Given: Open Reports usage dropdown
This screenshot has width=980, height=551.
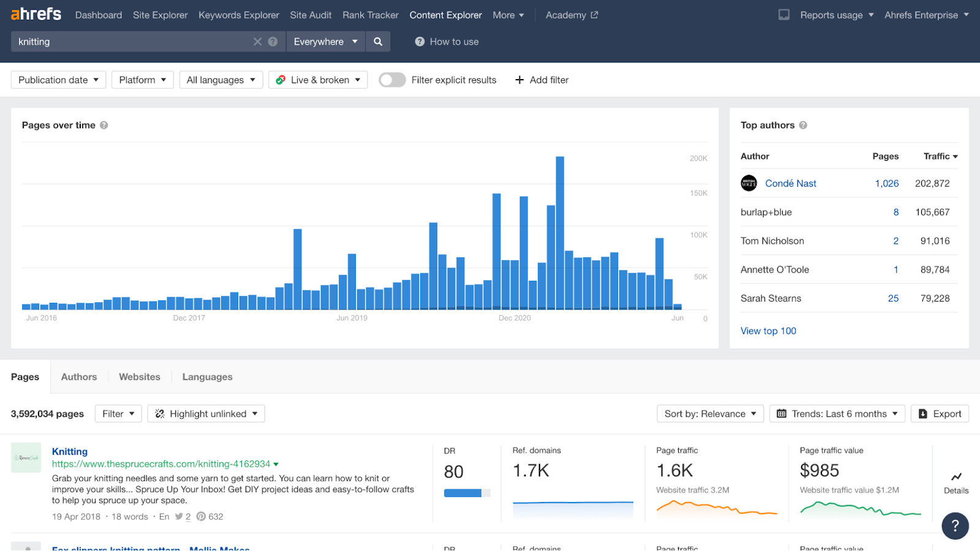Looking at the screenshot, I should point(837,15).
